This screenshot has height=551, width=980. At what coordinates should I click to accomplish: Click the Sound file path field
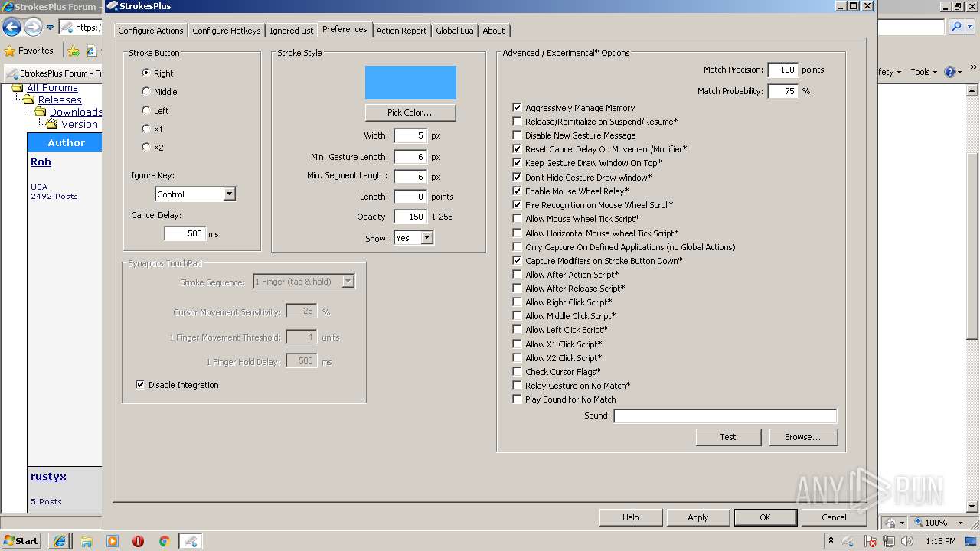coord(725,416)
